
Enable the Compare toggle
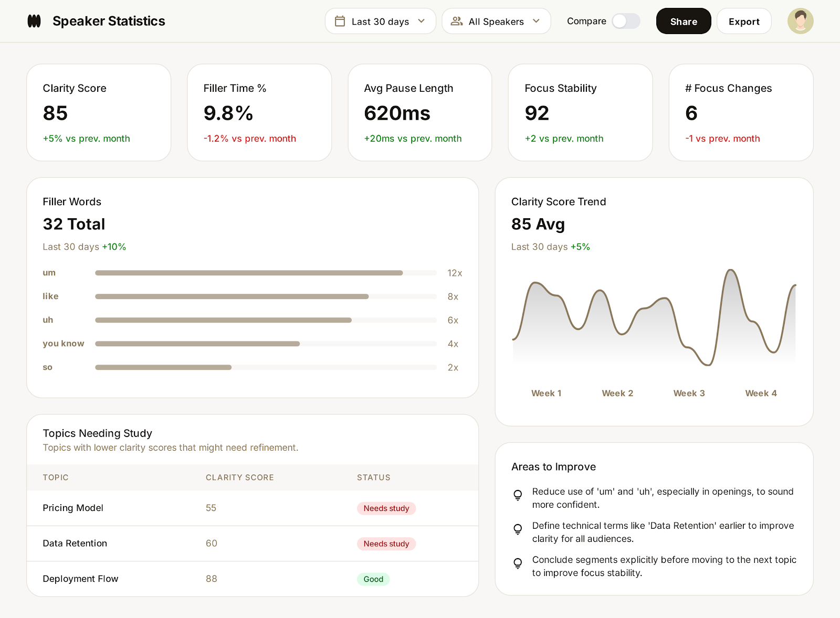pos(626,21)
